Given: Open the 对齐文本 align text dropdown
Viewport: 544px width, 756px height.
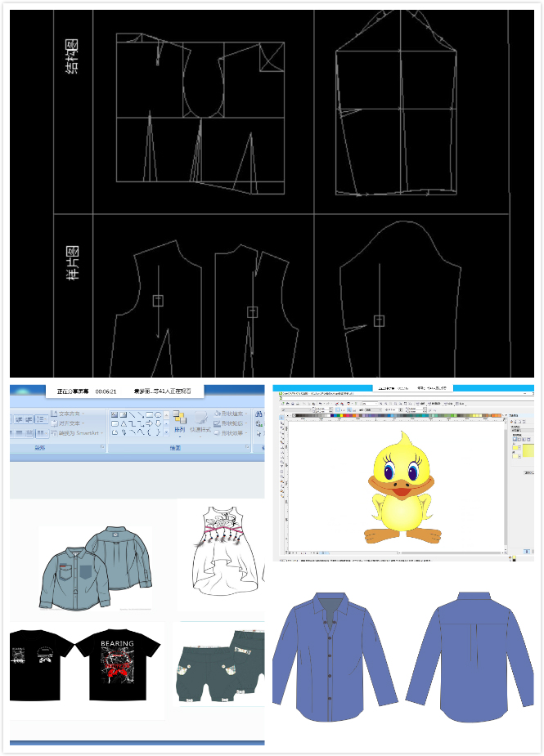Looking at the screenshot, I should [68, 423].
